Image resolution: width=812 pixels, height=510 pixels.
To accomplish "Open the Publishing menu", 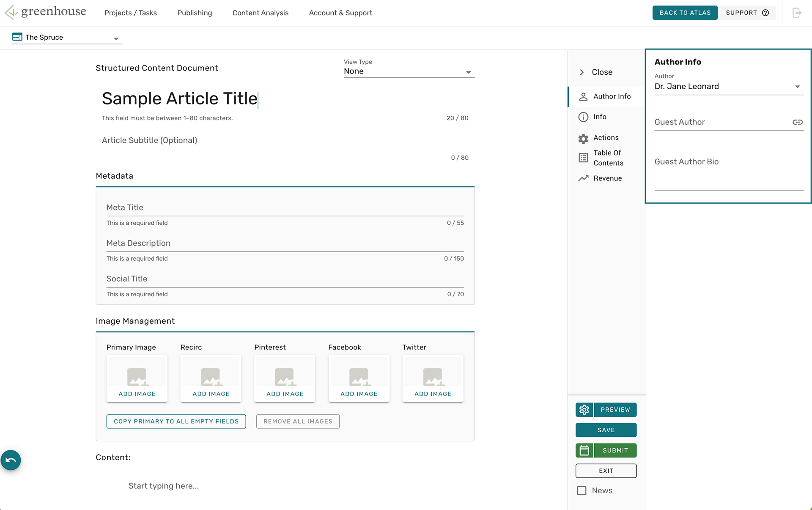I will (x=195, y=13).
